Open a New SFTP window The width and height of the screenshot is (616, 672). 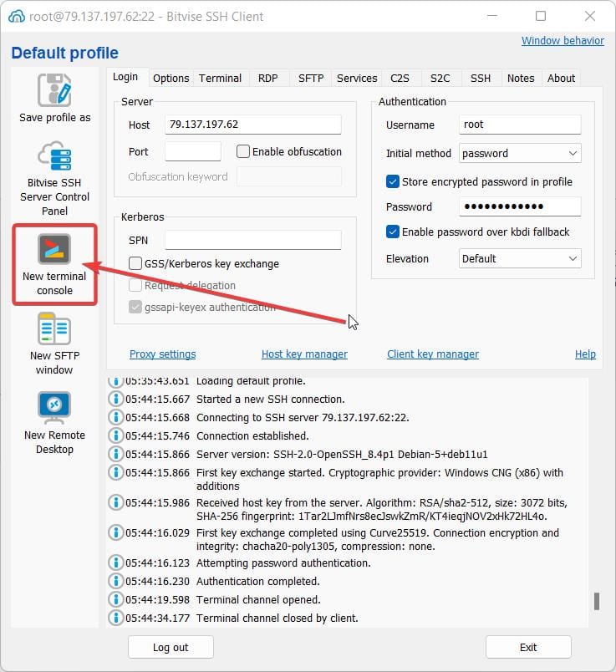pyautogui.click(x=54, y=329)
